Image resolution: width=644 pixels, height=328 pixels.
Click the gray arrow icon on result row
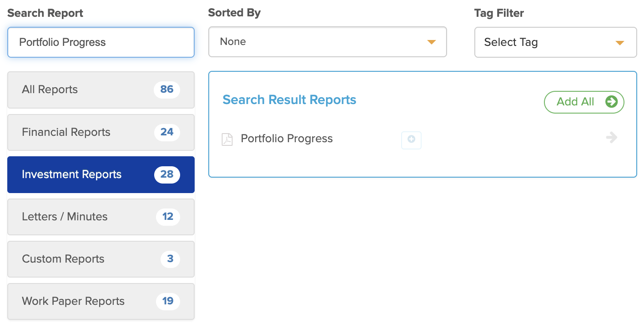tap(612, 137)
